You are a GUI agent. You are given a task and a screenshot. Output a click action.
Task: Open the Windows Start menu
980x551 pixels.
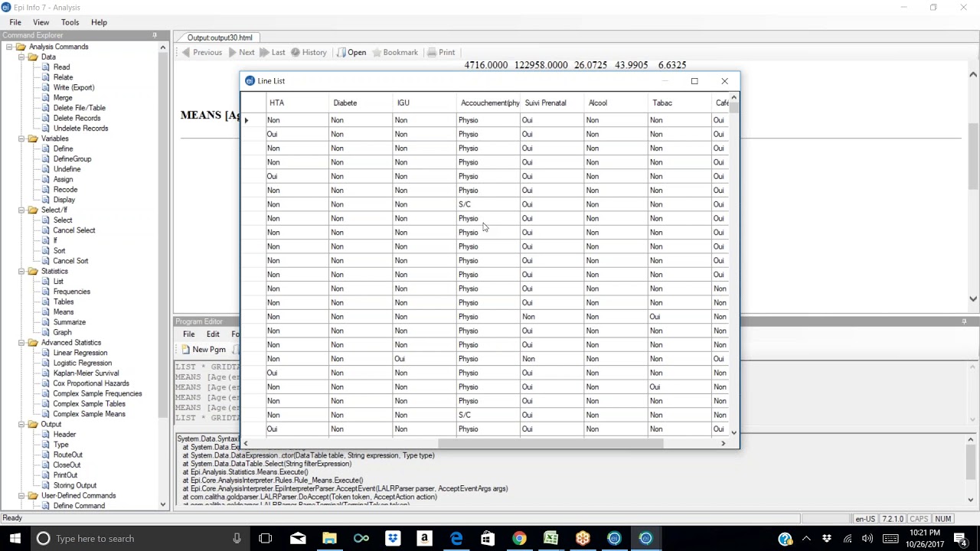pyautogui.click(x=15, y=539)
